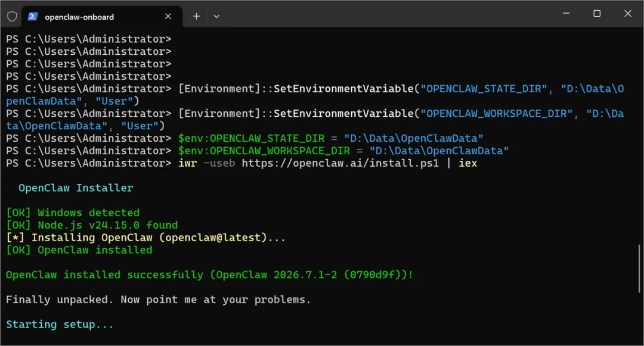Click the "OpenClaw Installer" heading text
The image size is (644, 346).
point(76,188)
